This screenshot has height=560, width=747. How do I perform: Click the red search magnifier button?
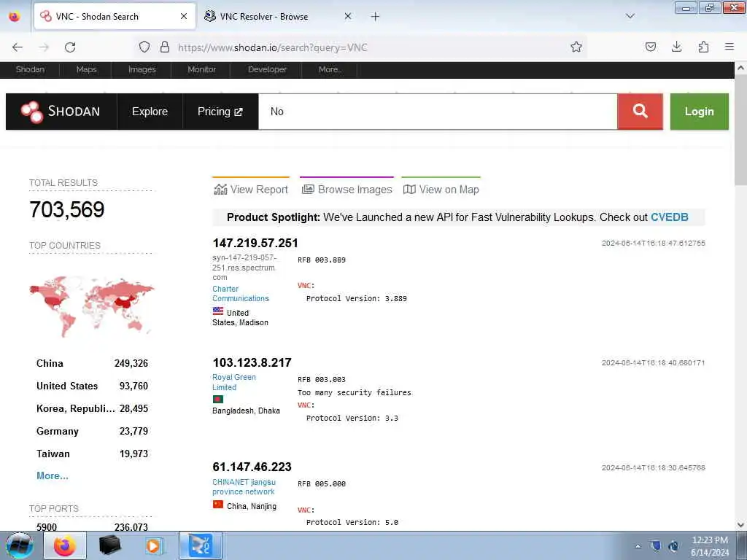click(640, 112)
